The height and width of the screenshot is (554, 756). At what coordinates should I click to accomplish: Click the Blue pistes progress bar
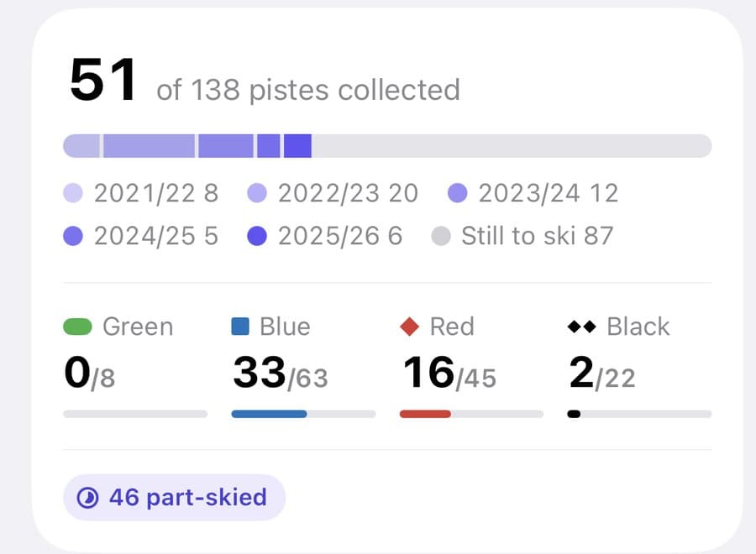point(303,414)
